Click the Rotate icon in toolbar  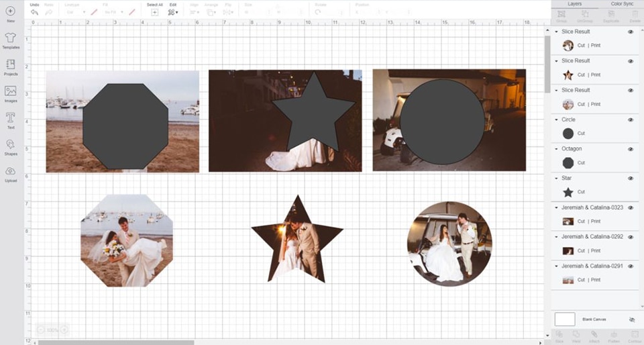(318, 12)
